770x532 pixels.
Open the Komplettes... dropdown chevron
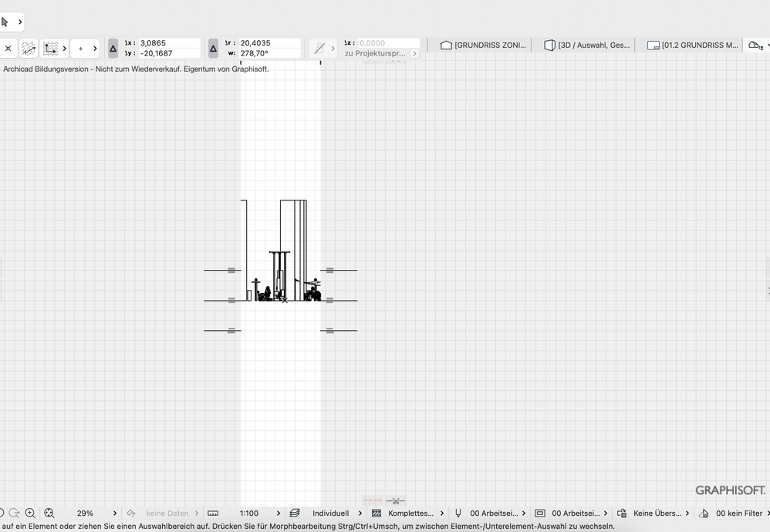click(x=442, y=513)
